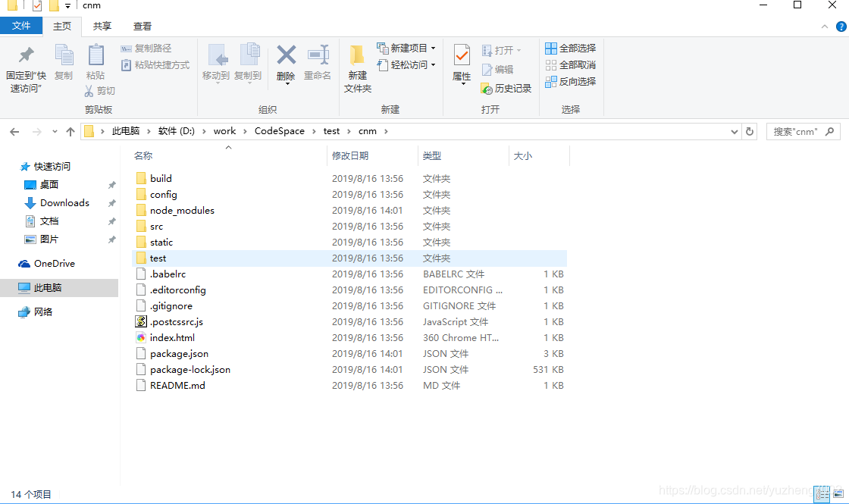Select the src folder
Viewport: 849px width, 504px height.
pyautogui.click(x=349, y=227)
